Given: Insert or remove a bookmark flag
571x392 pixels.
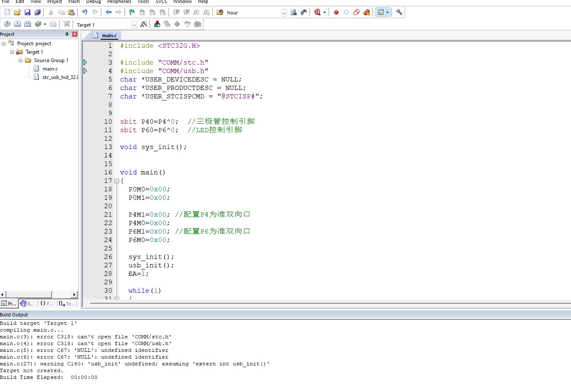Looking at the screenshot, I should (x=132, y=12).
